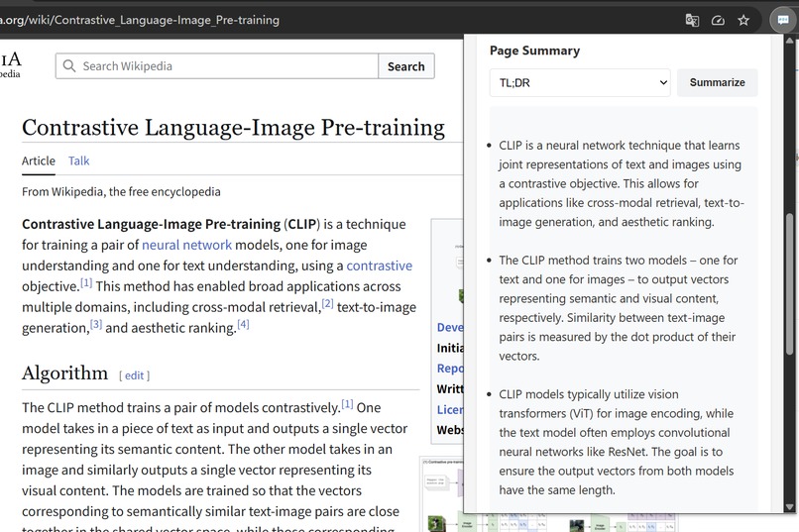Click the magnifier icon in Wikipedia search
The height and width of the screenshot is (532, 799).
[68, 66]
